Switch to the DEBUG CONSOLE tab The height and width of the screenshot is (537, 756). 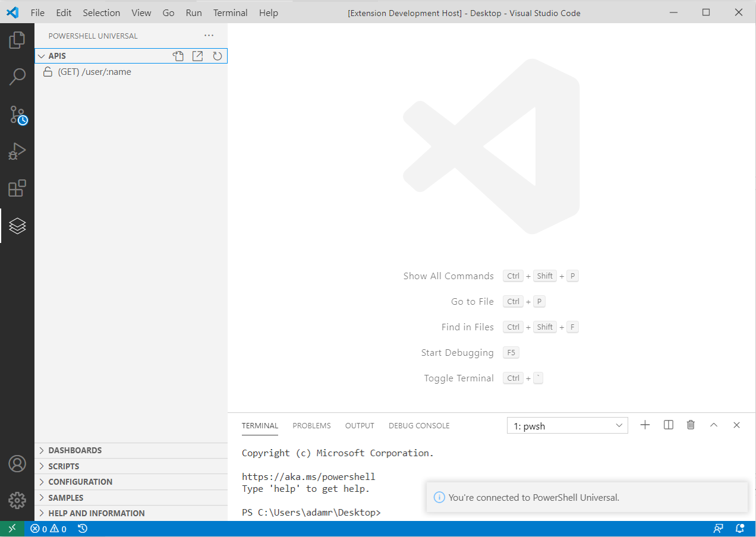[x=419, y=425]
